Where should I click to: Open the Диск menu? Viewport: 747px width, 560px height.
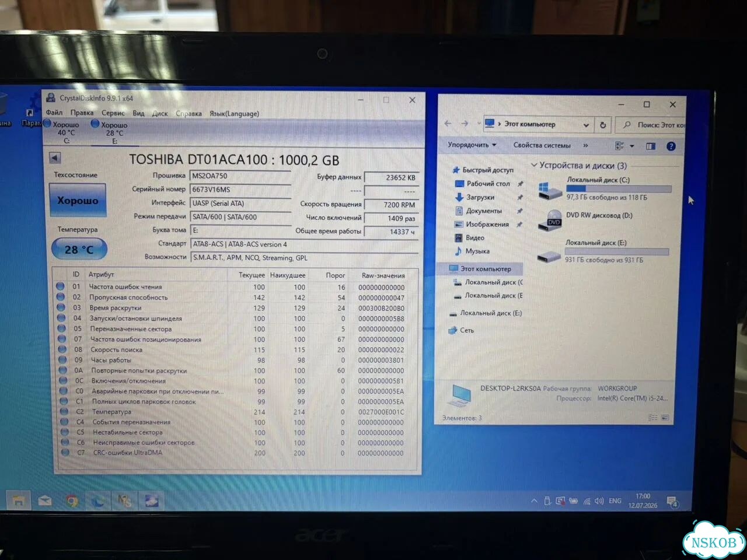tap(160, 113)
